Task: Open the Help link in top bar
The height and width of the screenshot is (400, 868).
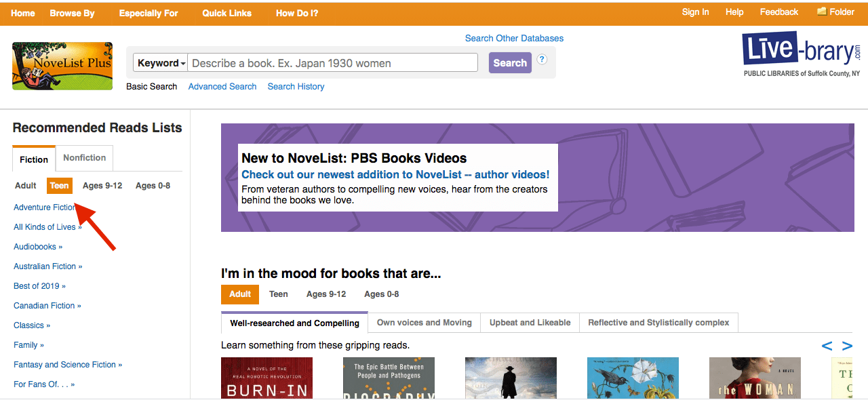Action: 734,12
